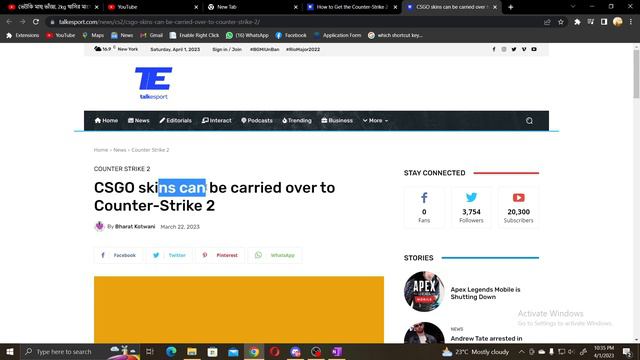Open Opera browser from the taskbar
The width and height of the screenshot is (640, 360).
(x=275, y=351)
